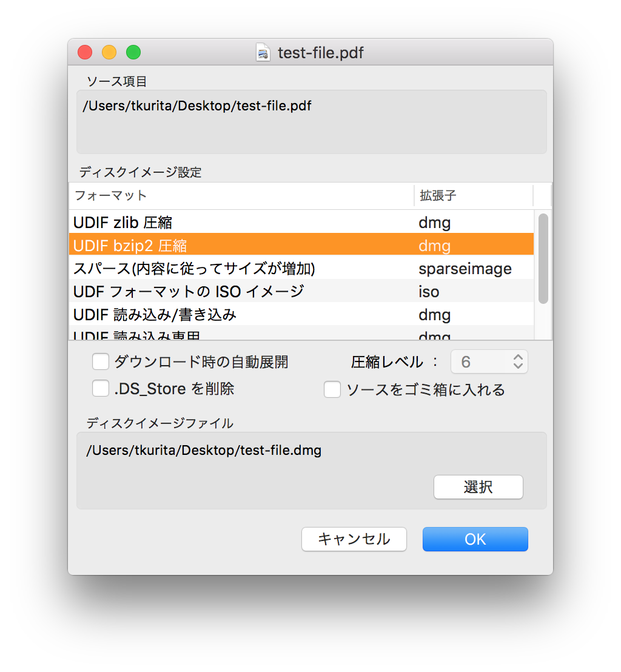The height and width of the screenshot is (672, 621).
Task: Confirm with the OK button
Action: coord(475,539)
